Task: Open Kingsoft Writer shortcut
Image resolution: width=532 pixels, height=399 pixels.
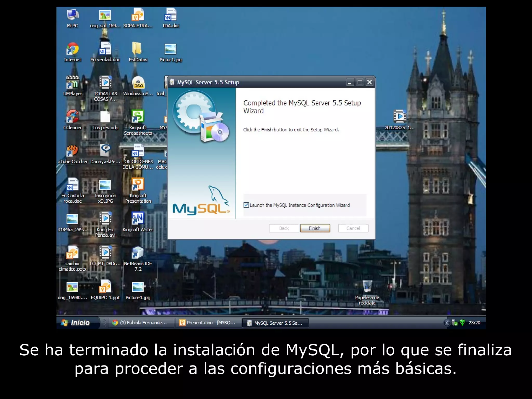Action: coord(138,218)
